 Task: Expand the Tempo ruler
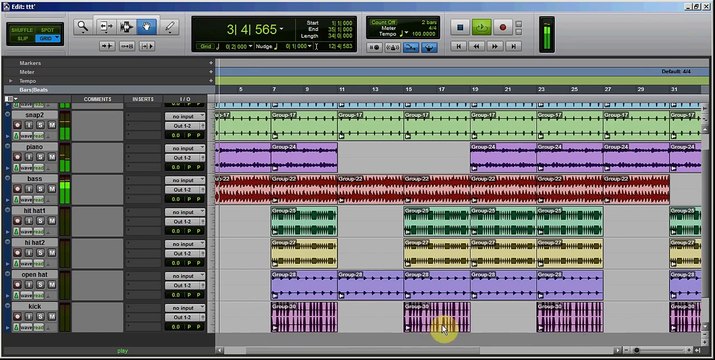[11, 81]
